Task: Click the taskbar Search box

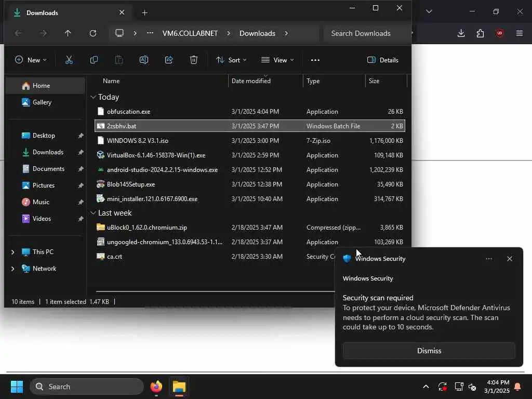Action: (87, 387)
